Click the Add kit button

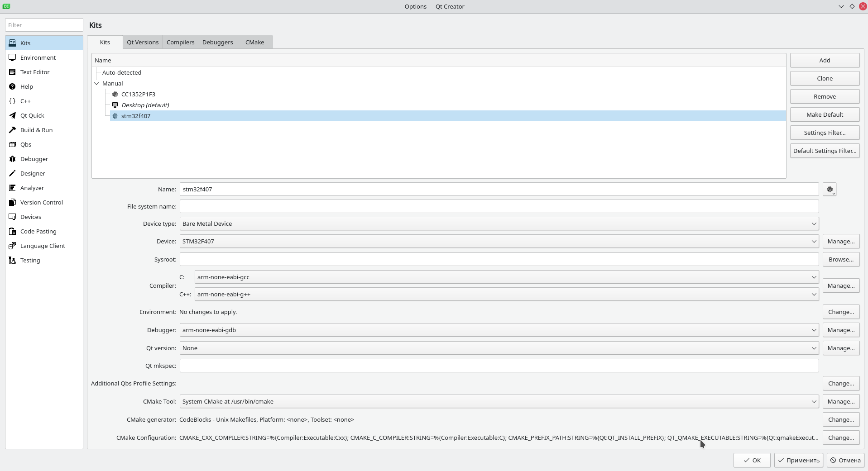825,60
